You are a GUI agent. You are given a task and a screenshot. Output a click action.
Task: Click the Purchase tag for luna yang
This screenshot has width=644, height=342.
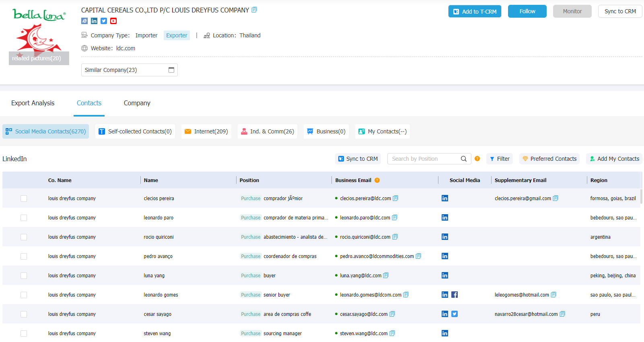coord(251,275)
